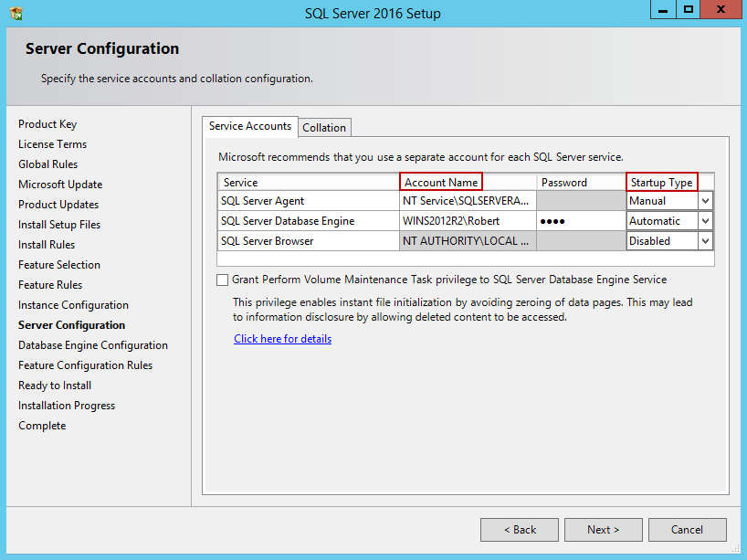Select Product Key in the left navigation
Image resolution: width=747 pixels, height=560 pixels.
coord(47,123)
